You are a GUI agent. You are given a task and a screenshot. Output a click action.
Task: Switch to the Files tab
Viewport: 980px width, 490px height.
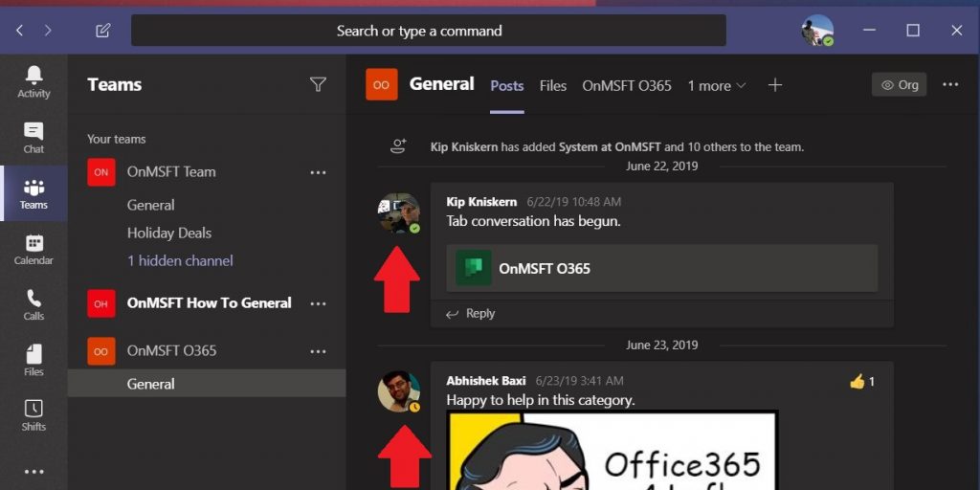click(x=553, y=85)
